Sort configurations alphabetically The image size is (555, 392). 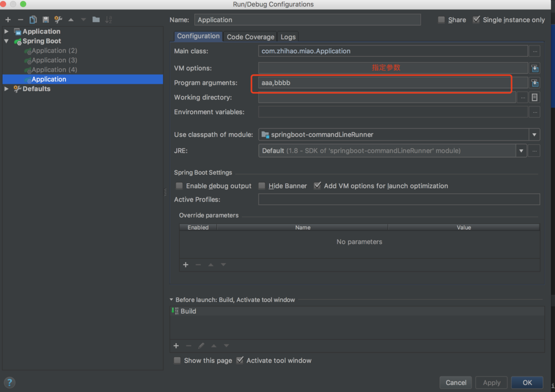point(108,19)
